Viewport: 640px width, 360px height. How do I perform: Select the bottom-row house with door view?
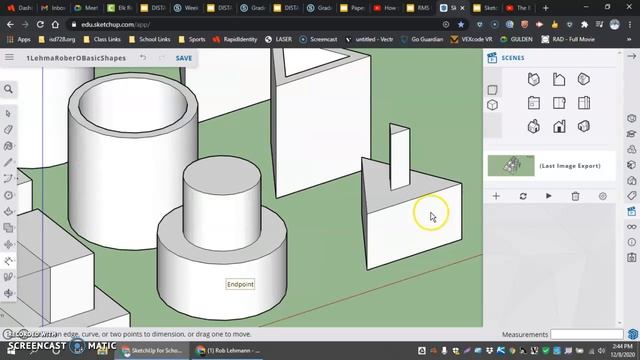[x=559, y=127]
